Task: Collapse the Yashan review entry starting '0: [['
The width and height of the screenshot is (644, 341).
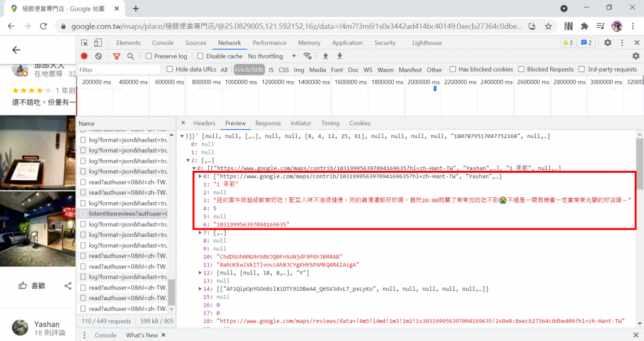Action: pyautogui.click(x=194, y=168)
